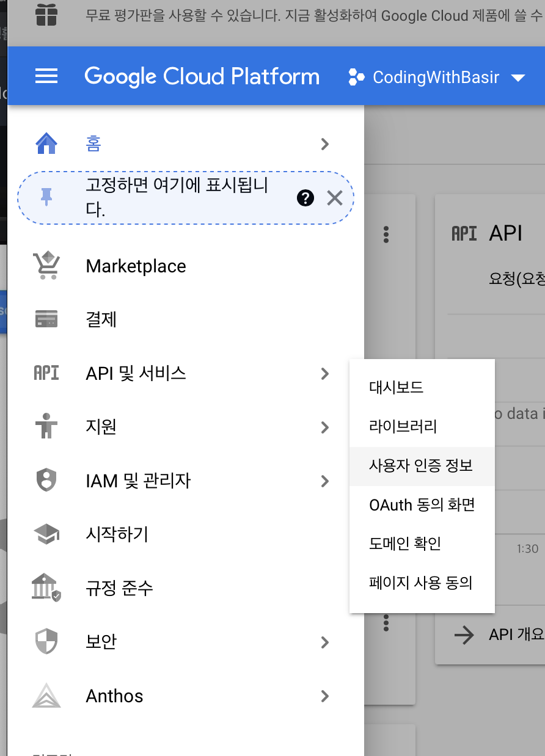The image size is (545, 756).
Task: Expand the 보안 submenu chevron
Action: (x=325, y=642)
